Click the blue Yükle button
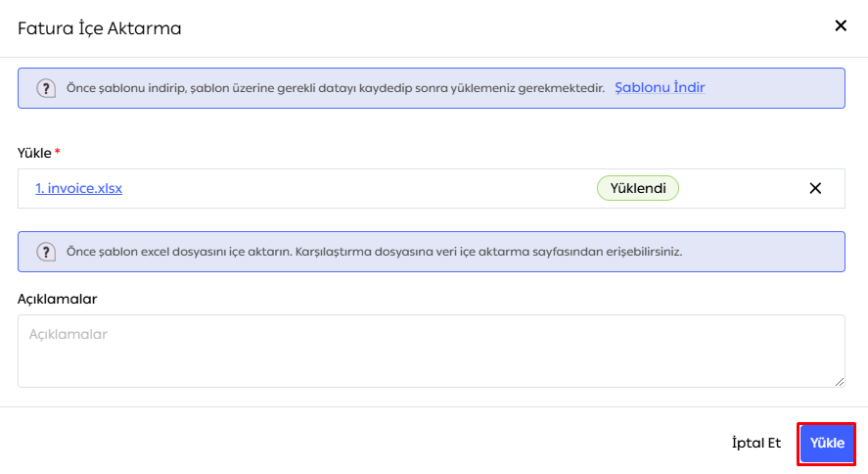The width and height of the screenshot is (868, 474). point(827,444)
